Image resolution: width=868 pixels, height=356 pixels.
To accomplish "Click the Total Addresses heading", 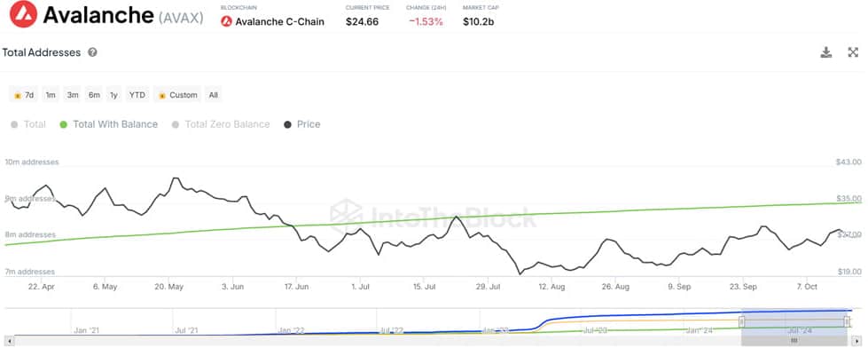I will [x=42, y=52].
